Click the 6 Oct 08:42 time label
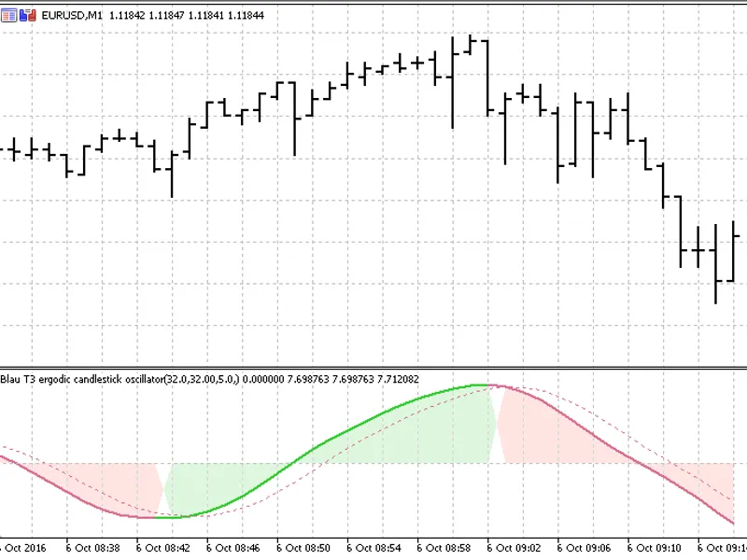This screenshot has width=747, height=560. pos(162,548)
